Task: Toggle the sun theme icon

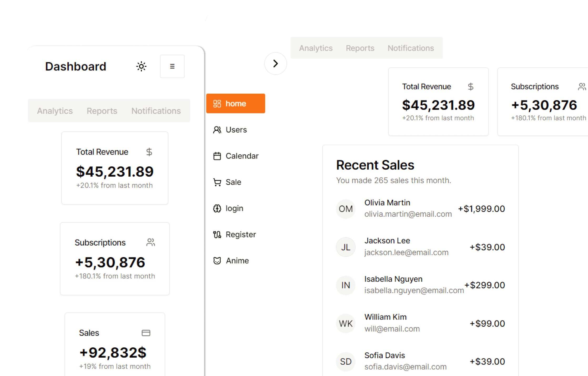Action: point(141,66)
